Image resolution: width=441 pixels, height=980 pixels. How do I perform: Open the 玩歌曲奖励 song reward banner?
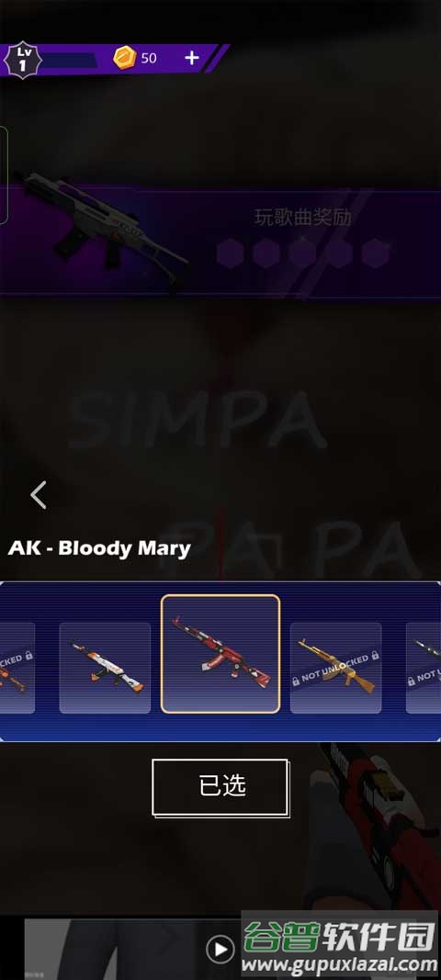[x=220, y=241]
